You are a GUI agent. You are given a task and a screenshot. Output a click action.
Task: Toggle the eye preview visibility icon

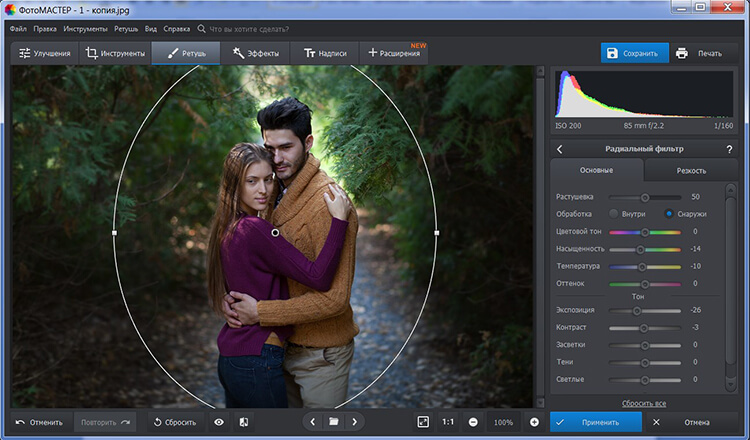(x=219, y=422)
